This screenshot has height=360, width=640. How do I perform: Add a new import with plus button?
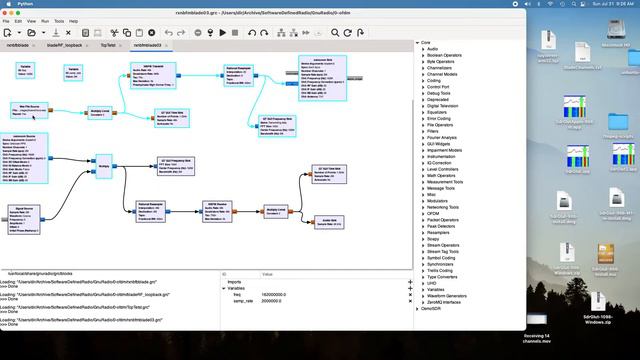410,282
